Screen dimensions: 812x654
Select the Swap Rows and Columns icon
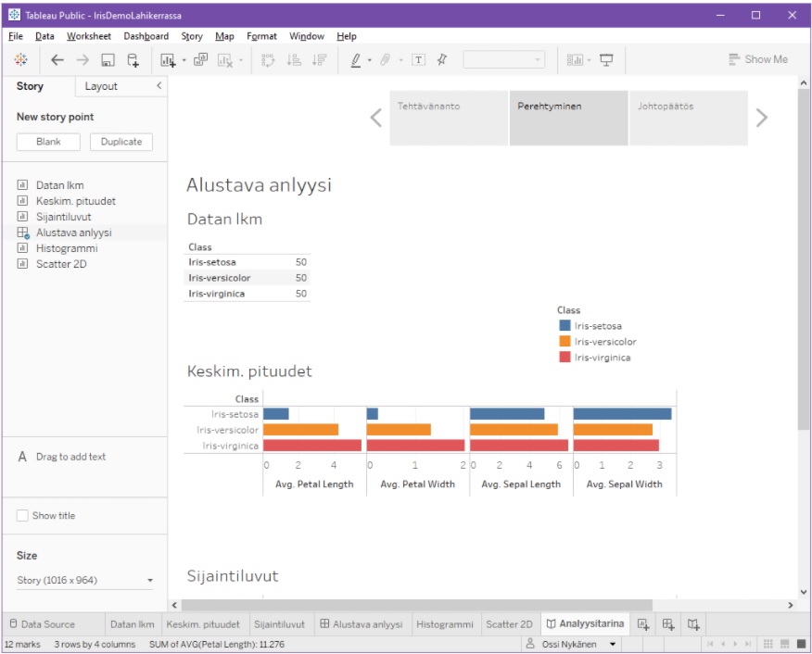click(x=267, y=58)
